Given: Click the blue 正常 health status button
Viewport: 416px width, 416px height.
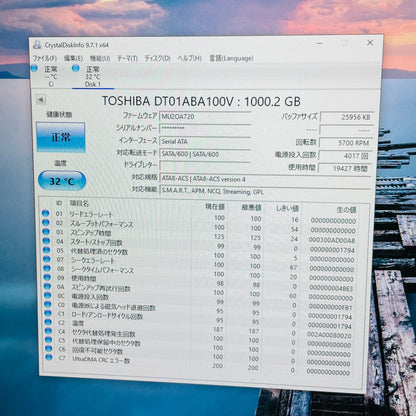Looking at the screenshot, I should point(61,137).
